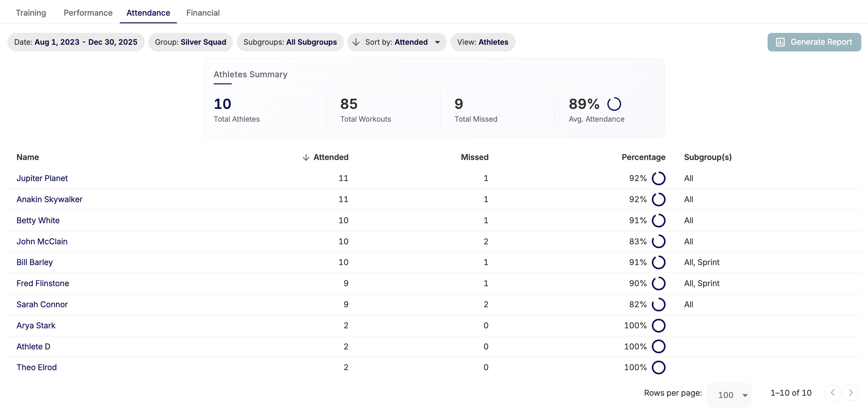Switch to the Performance tab
Image resolution: width=868 pixels, height=412 pixels.
88,13
